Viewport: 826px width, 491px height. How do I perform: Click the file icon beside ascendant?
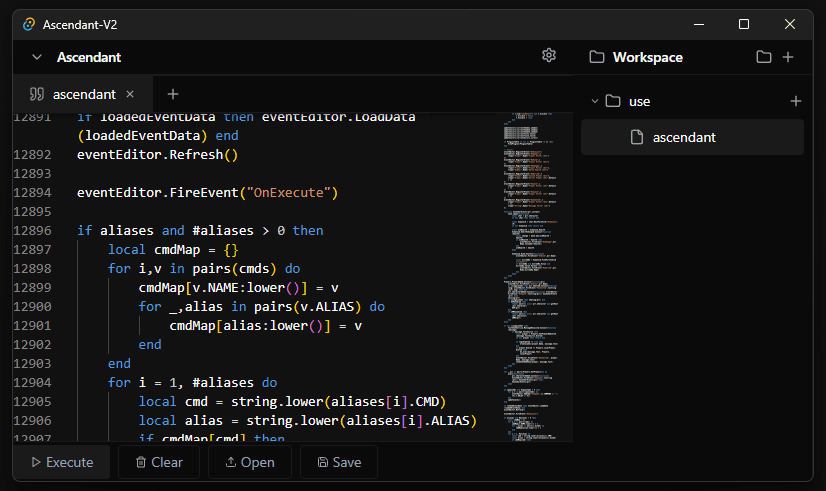[637, 138]
